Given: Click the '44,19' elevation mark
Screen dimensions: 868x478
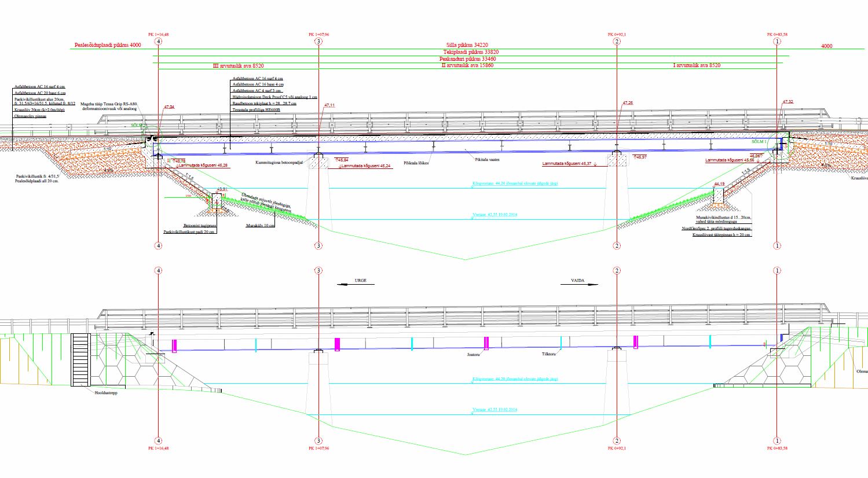Looking at the screenshot, I should point(719,184).
